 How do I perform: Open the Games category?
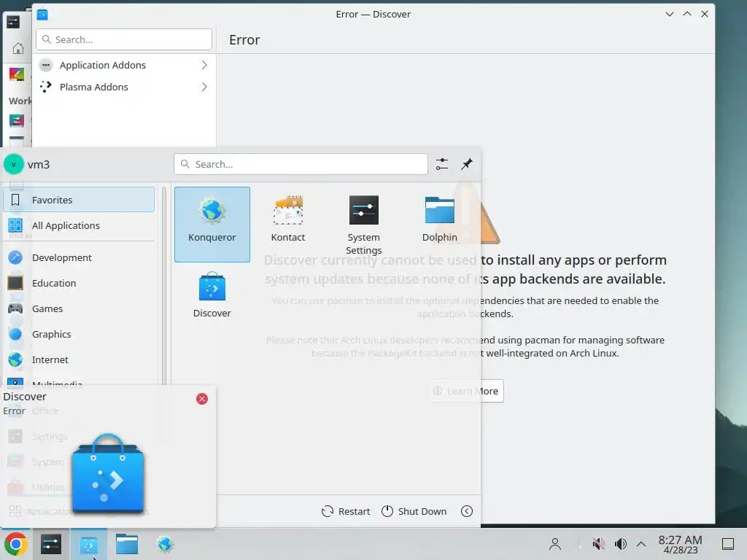(x=79, y=308)
